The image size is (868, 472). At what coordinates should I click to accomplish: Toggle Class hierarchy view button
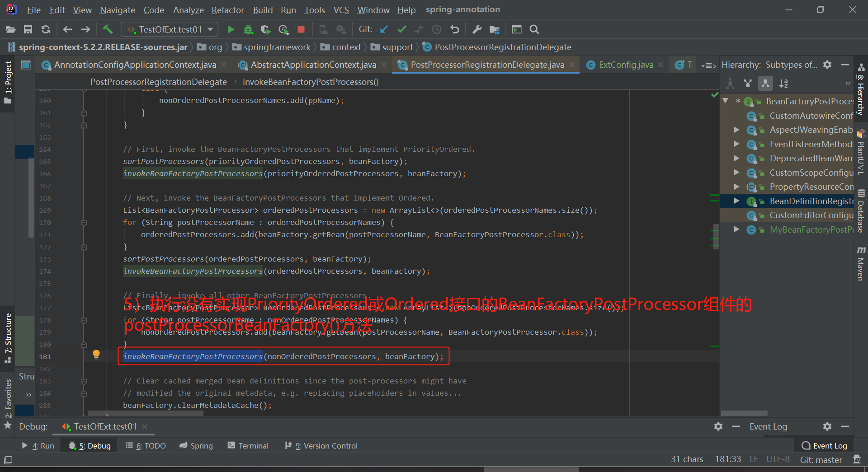pyautogui.click(x=730, y=84)
